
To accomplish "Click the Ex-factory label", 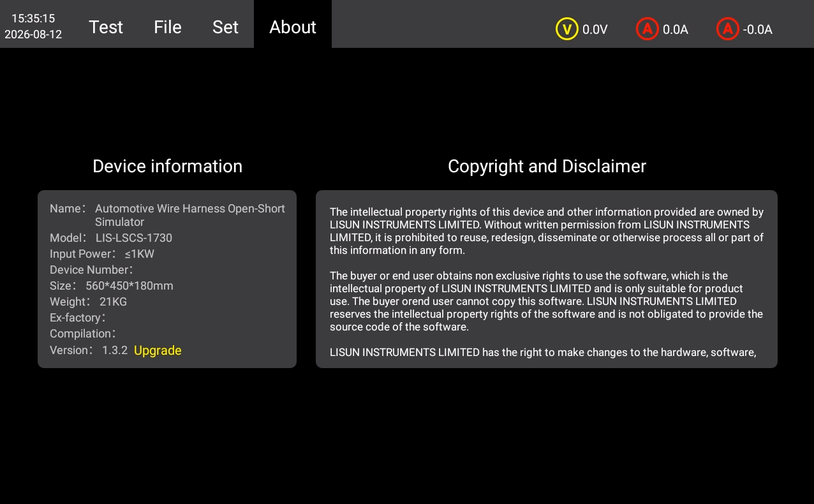I will tap(78, 318).
